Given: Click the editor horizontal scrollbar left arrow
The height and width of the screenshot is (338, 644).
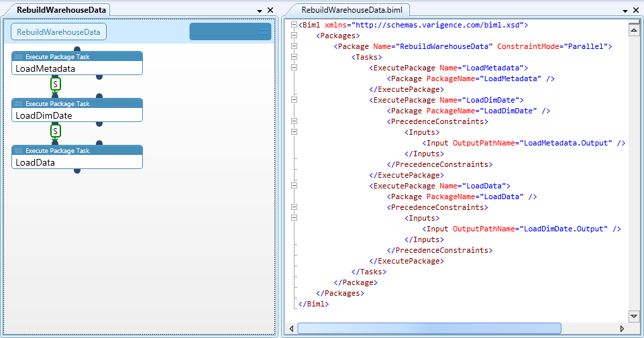Looking at the screenshot, I should [292, 329].
